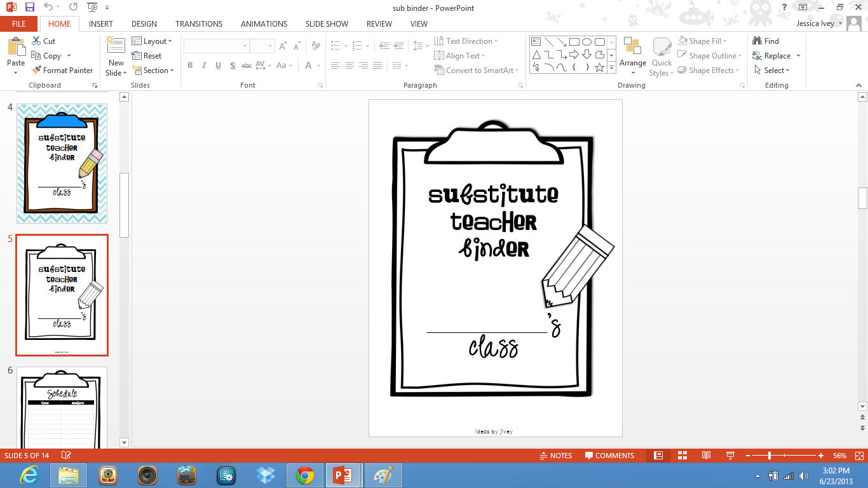
Task: Click the Undo arrow in quick access toolbar
Action: tap(49, 8)
